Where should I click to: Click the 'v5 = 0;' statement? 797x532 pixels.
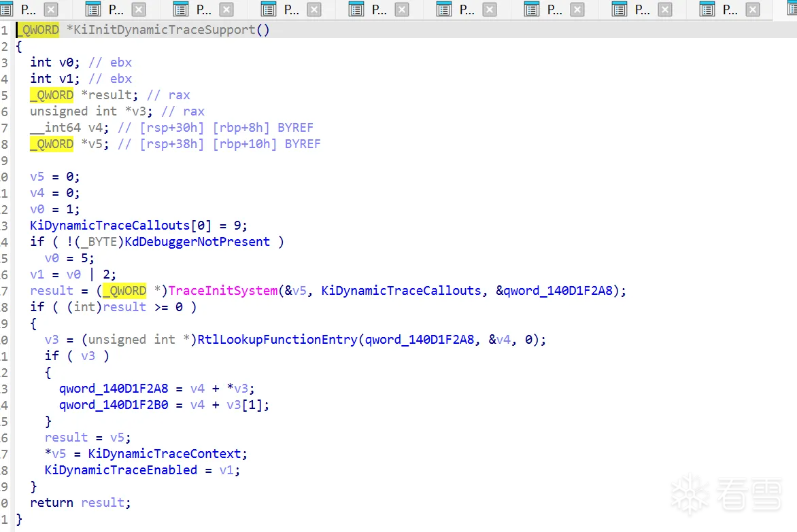pos(55,177)
